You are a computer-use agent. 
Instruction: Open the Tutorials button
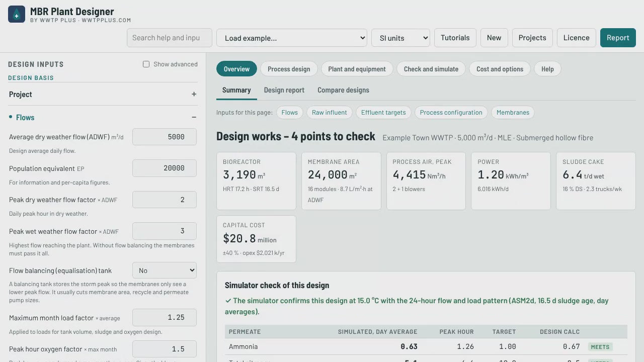[455, 38]
